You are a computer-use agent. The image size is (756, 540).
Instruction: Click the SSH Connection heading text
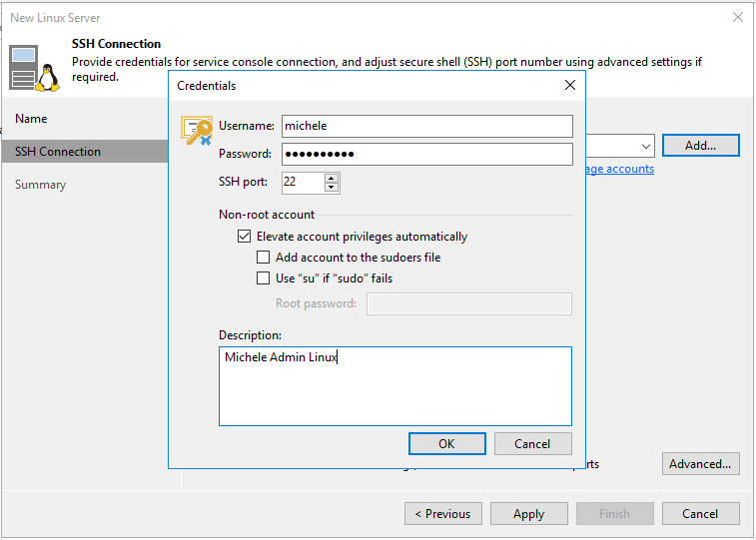coord(116,44)
